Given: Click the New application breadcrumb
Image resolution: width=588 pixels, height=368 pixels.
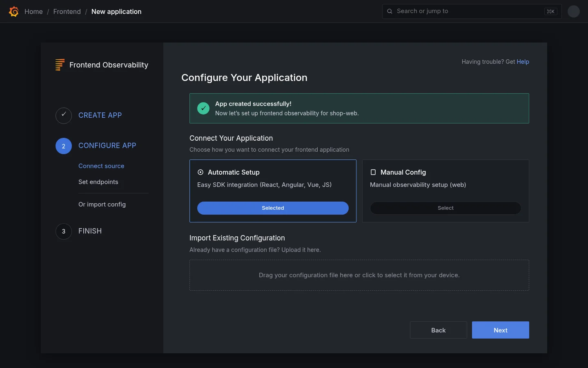Looking at the screenshot, I should [116, 11].
